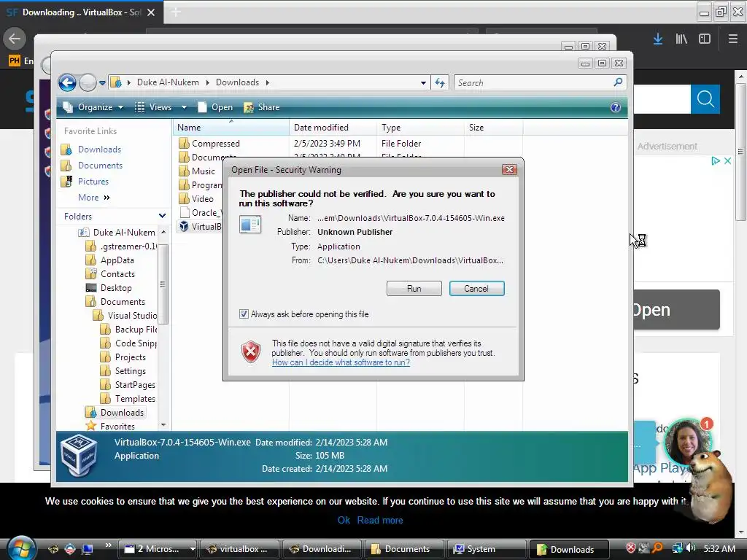Open 'How can I decide what software to run?' link
This screenshot has height=560, width=747.
[x=341, y=362]
